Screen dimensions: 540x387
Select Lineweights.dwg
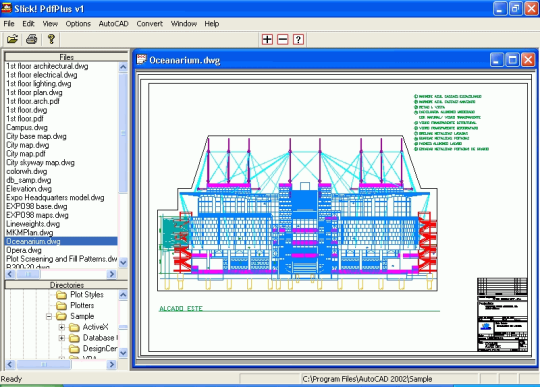(33, 224)
